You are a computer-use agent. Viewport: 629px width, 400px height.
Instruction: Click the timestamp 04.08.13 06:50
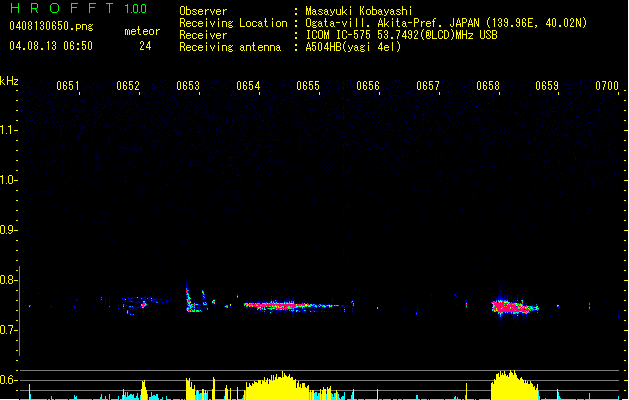[51, 46]
